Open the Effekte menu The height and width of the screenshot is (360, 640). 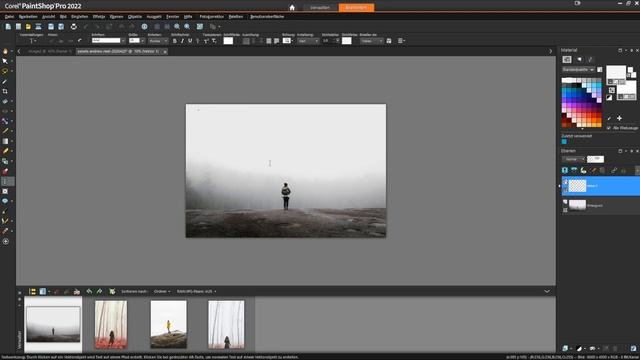(99, 17)
